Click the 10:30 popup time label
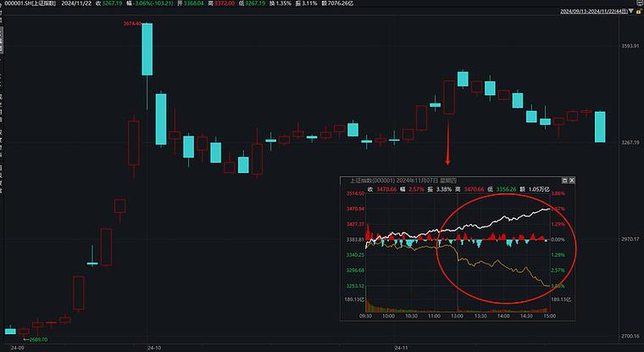Screen dimensions: 644x352 pyautogui.click(x=411, y=316)
